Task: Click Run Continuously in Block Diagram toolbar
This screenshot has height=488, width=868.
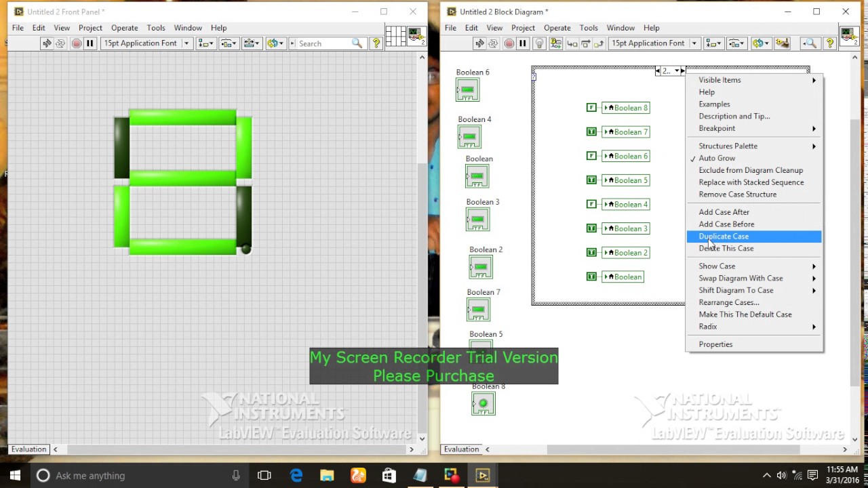Action: 493,43
